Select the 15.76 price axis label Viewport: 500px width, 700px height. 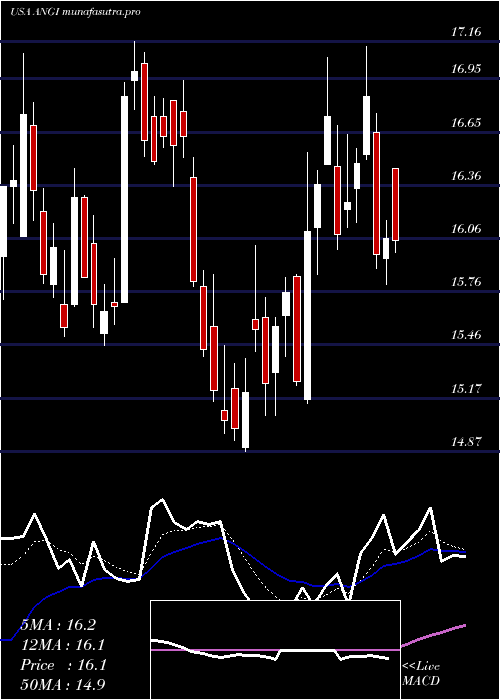467,282
